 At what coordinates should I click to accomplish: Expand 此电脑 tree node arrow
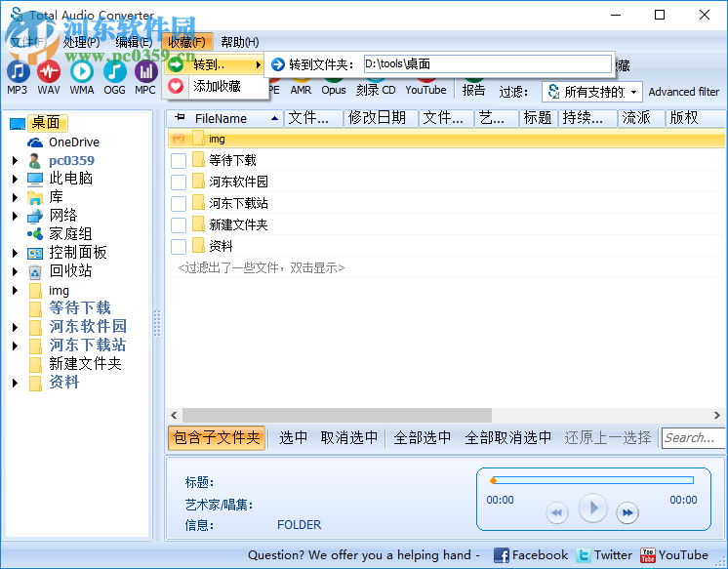click(x=15, y=179)
